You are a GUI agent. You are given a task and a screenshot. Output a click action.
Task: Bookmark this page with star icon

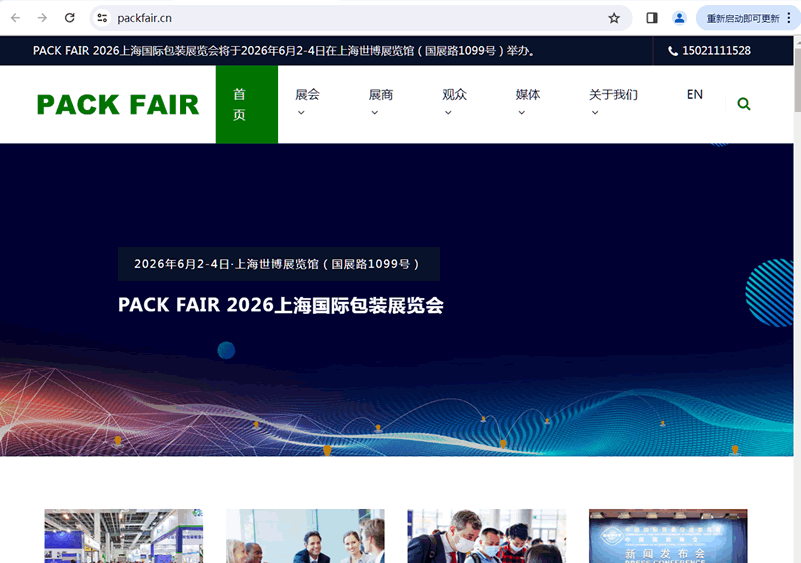pos(614,18)
